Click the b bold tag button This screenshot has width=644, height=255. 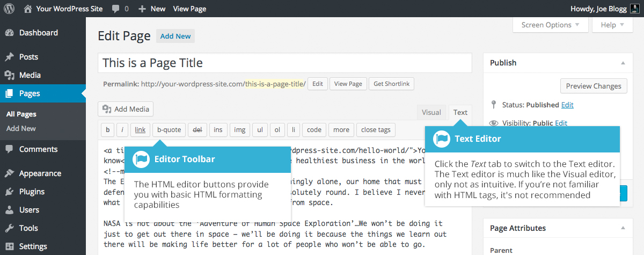pos(107,130)
